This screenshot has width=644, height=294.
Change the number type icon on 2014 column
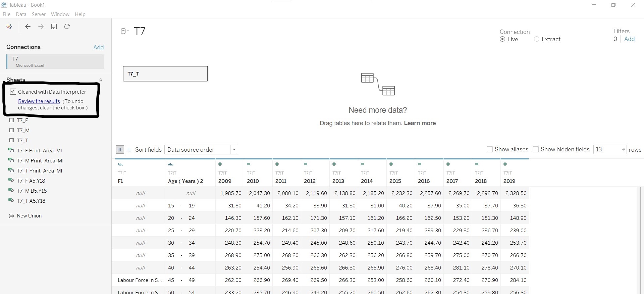pyautogui.click(x=363, y=164)
